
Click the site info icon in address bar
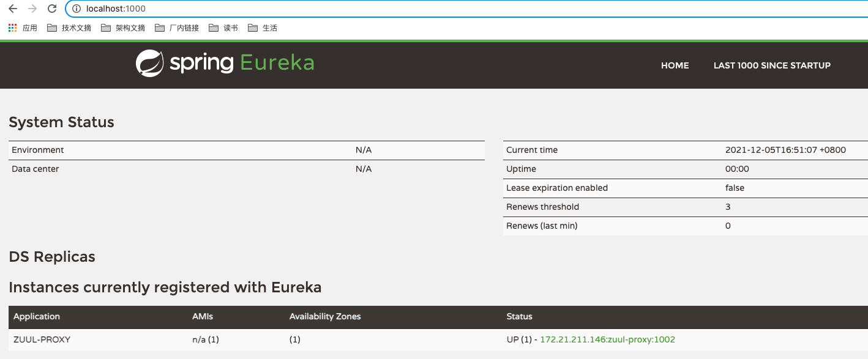[x=77, y=9]
